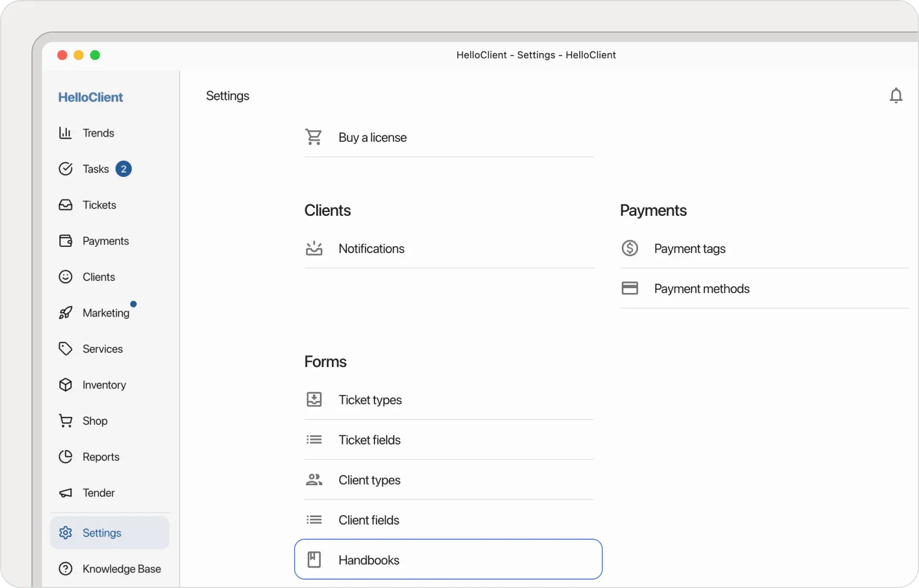Select Services in the sidebar
The height and width of the screenshot is (588, 919).
pos(102,349)
